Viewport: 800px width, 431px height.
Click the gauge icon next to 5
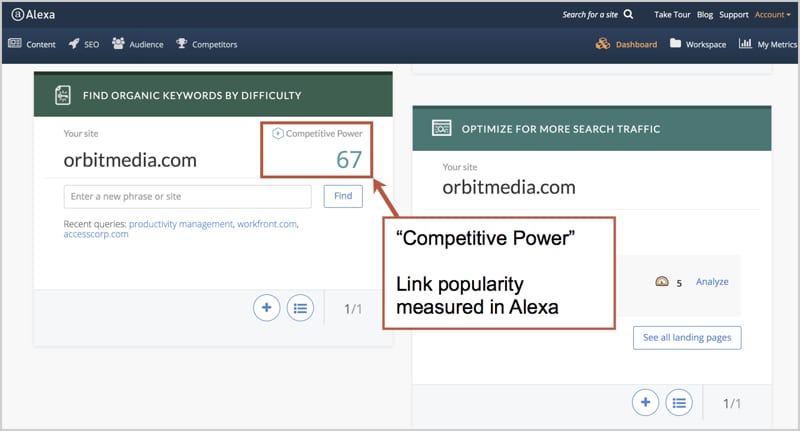click(x=662, y=282)
